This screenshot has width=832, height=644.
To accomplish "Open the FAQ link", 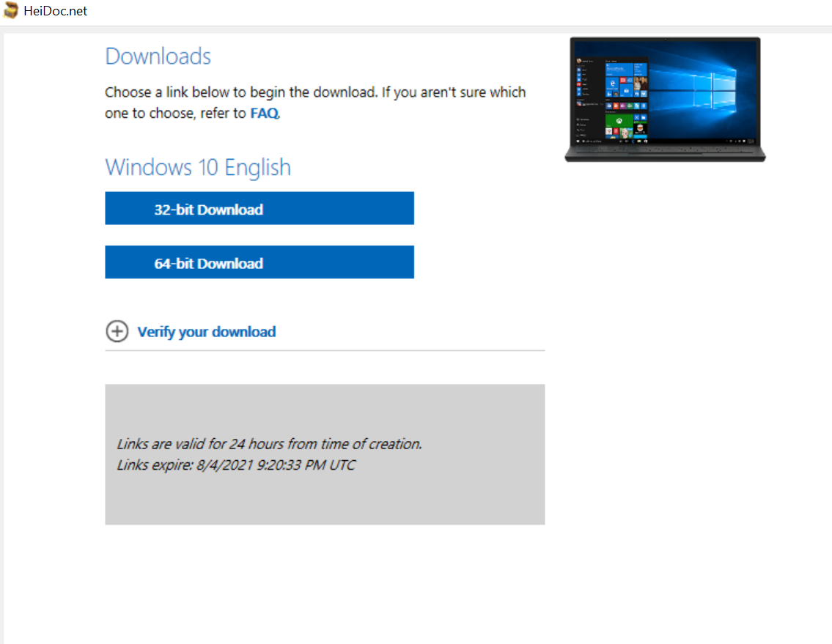I will pos(264,114).
